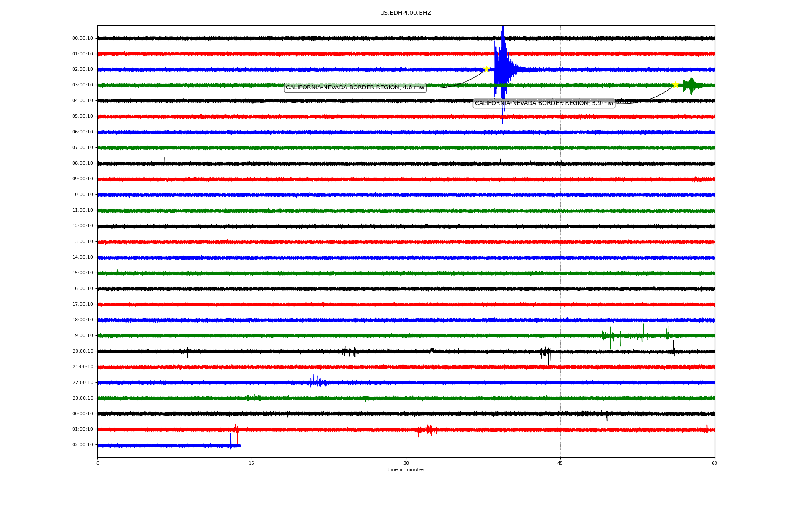Click the 22:00:10 row label
This screenshot has height=508, width=812.
coord(82,382)
